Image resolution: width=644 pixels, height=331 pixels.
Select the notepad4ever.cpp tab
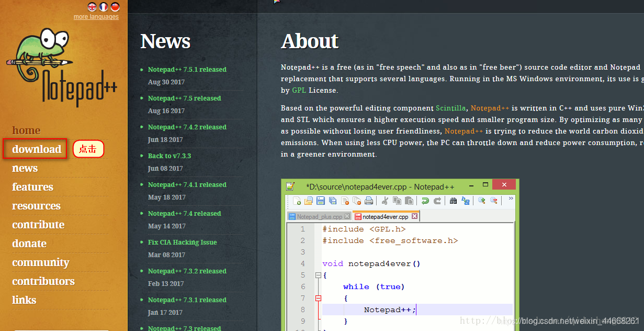pyautogui.click(x=386, y=216)
